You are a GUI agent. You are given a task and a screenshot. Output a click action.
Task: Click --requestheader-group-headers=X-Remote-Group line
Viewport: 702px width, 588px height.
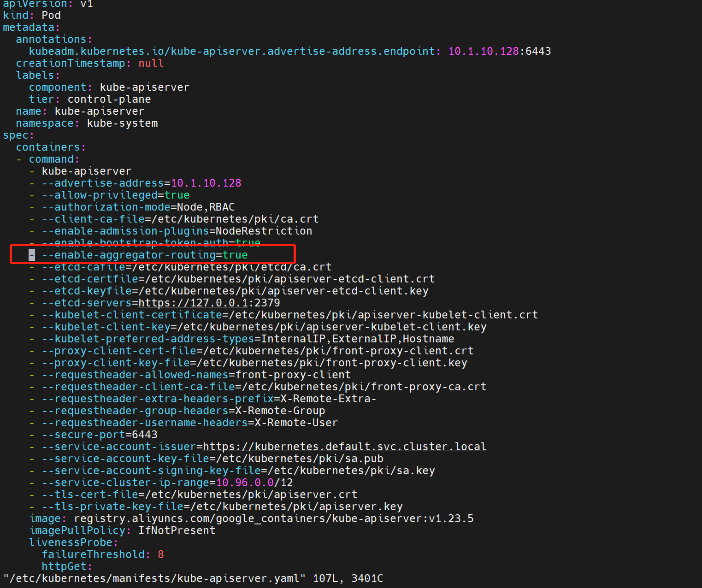(x=183, y=411)
